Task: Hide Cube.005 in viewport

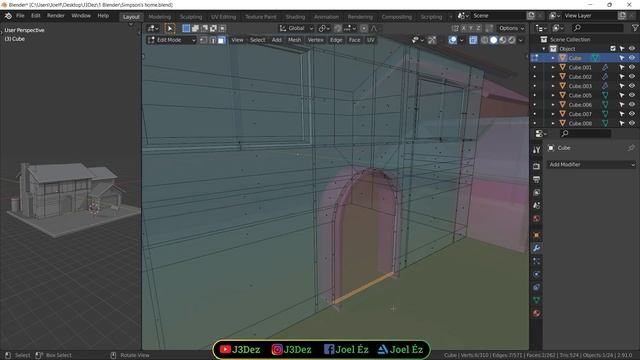Action: 632,95
